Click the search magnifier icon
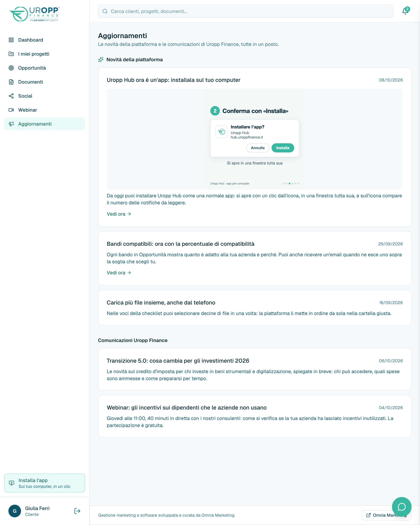The image size is (420, 525). [x=105, y=11]
